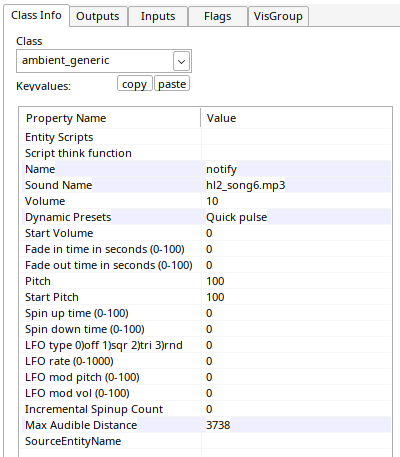400x457 pixels.
Task: Click the Incremental Spinup Count value 0
Action: [x=209, y=409]
